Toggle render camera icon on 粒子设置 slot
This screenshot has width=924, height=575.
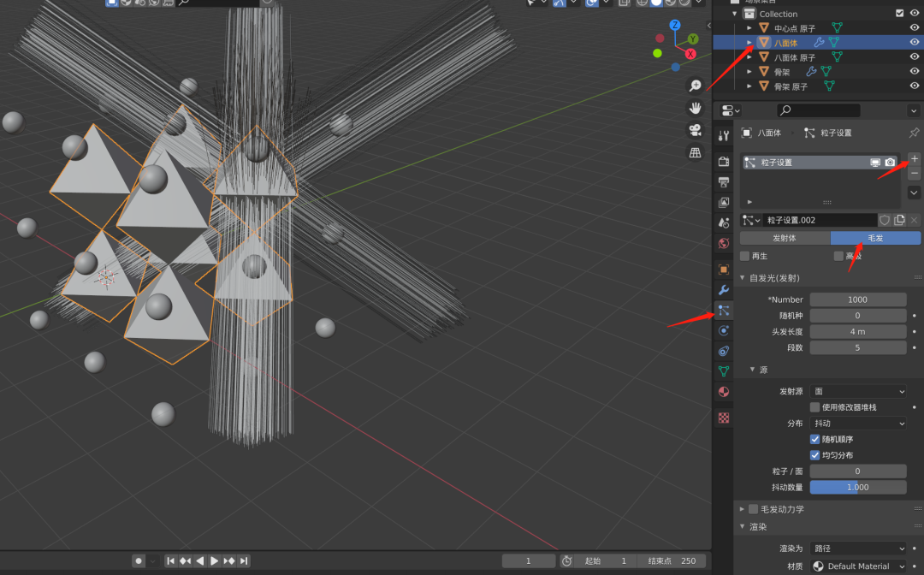tap(890, 162)
